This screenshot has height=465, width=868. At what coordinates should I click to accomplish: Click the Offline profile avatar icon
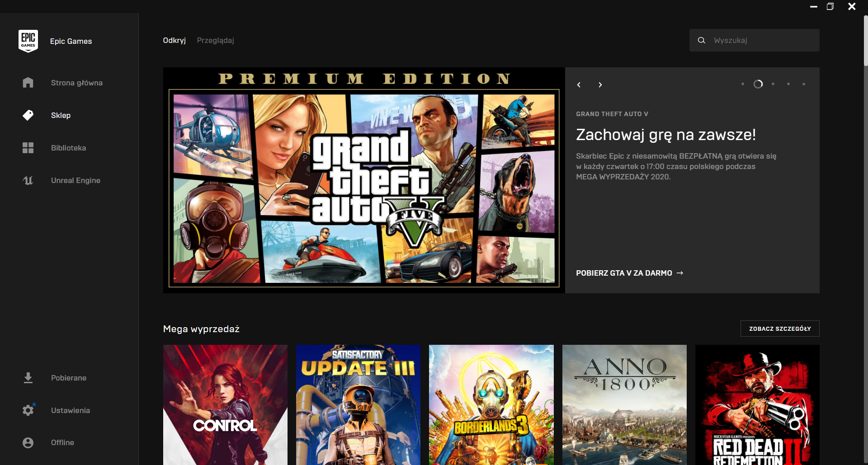tap(28, 442)
